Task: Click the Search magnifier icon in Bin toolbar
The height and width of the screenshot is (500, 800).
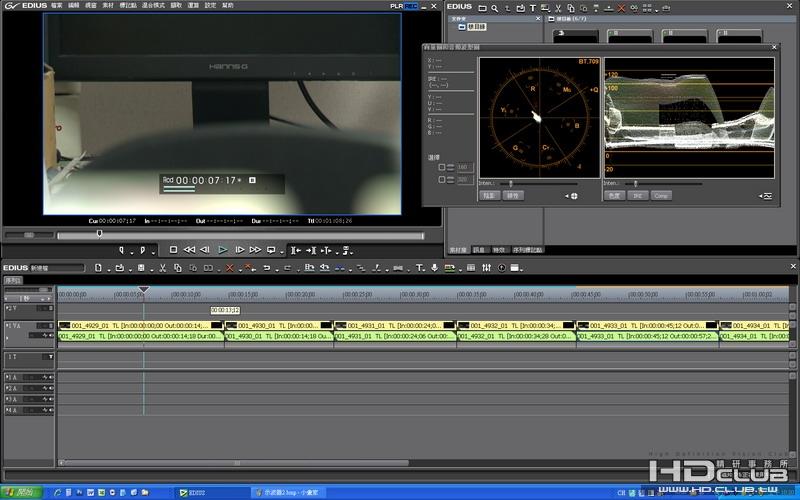Action: [x=494, y=8]
